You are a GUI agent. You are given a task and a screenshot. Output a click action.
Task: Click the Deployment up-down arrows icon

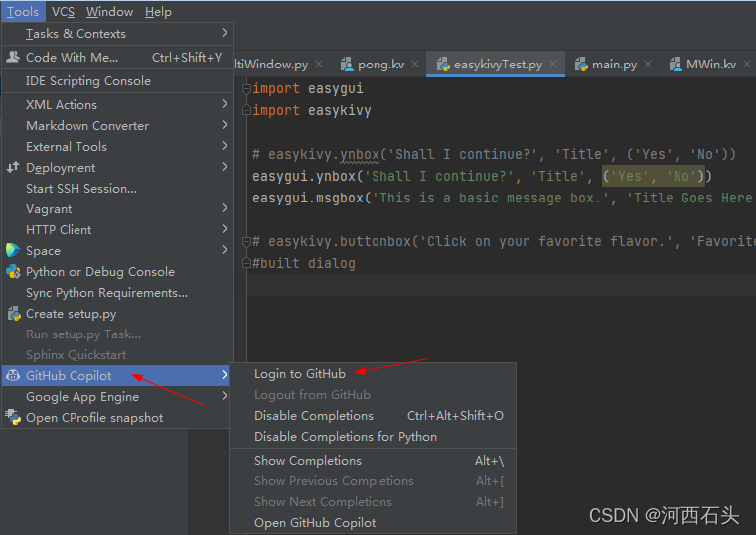[13, 167]
